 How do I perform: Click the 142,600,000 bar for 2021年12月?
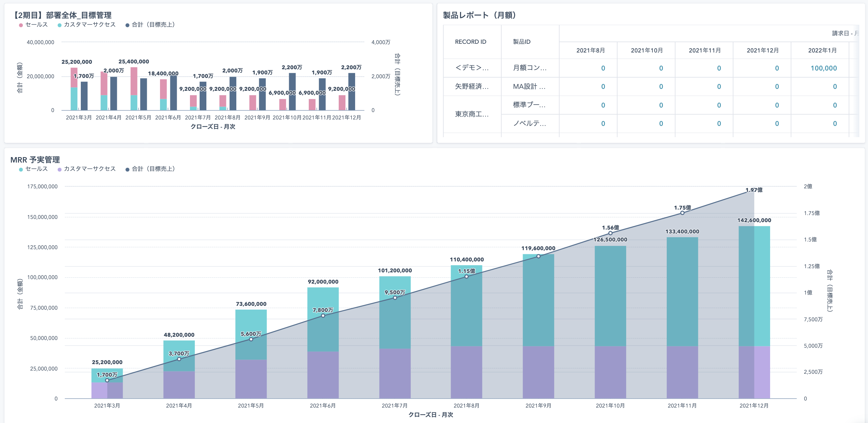pyautogui.click(x=754, y=312)
